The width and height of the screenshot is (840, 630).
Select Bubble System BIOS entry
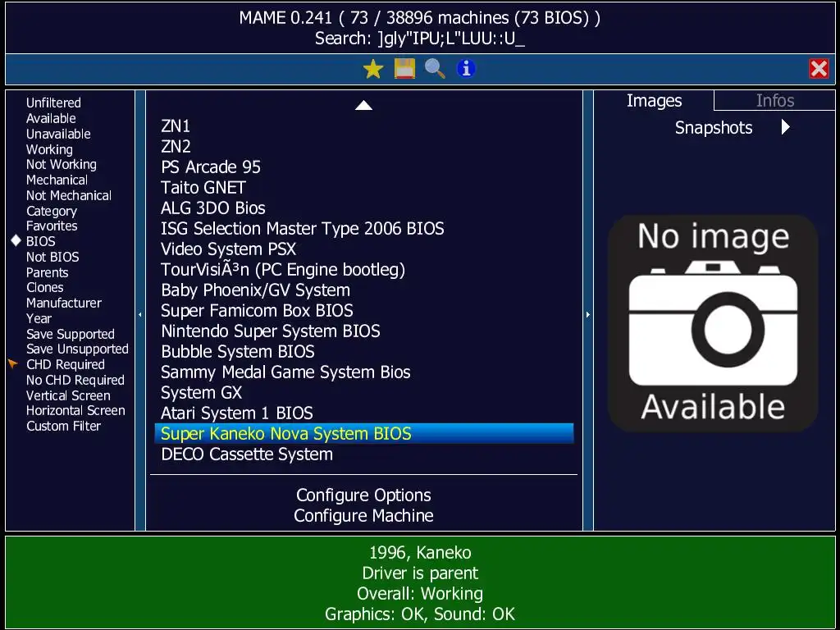click(x=363, y=352)
